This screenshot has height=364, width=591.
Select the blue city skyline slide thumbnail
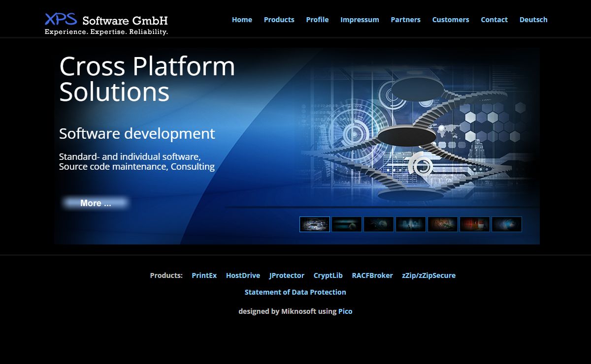411,224
